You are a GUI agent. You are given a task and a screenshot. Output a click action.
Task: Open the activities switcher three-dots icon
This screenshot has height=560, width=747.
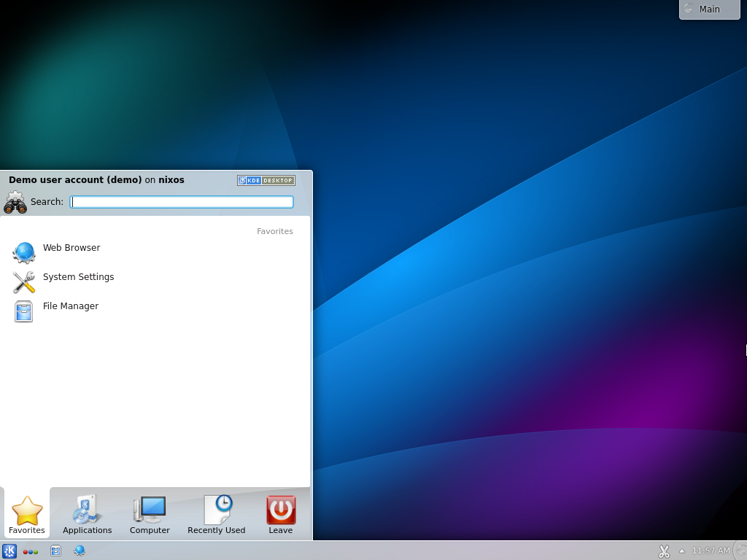coord(31,552)
